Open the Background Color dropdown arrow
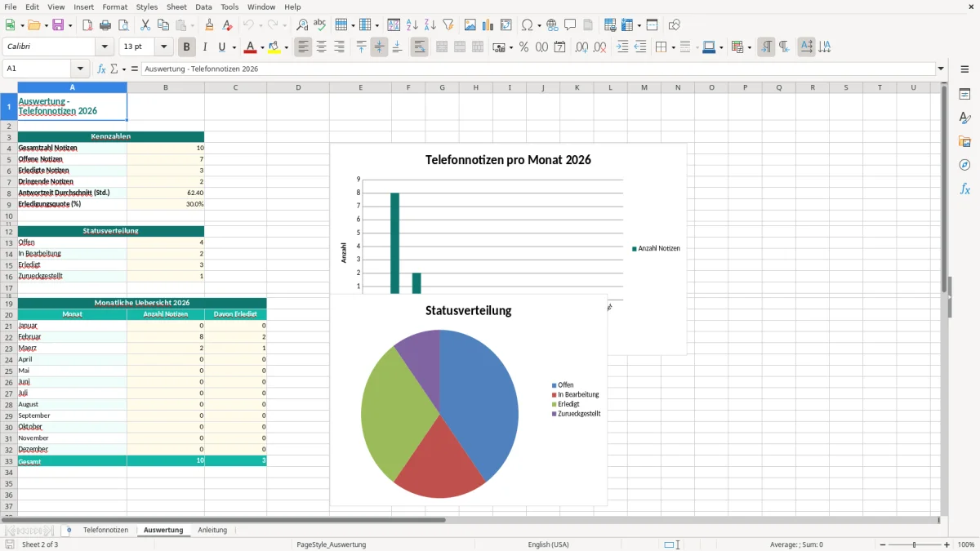Screen dimensions: 980x551 pyautogui.click(x=286, y=47)
